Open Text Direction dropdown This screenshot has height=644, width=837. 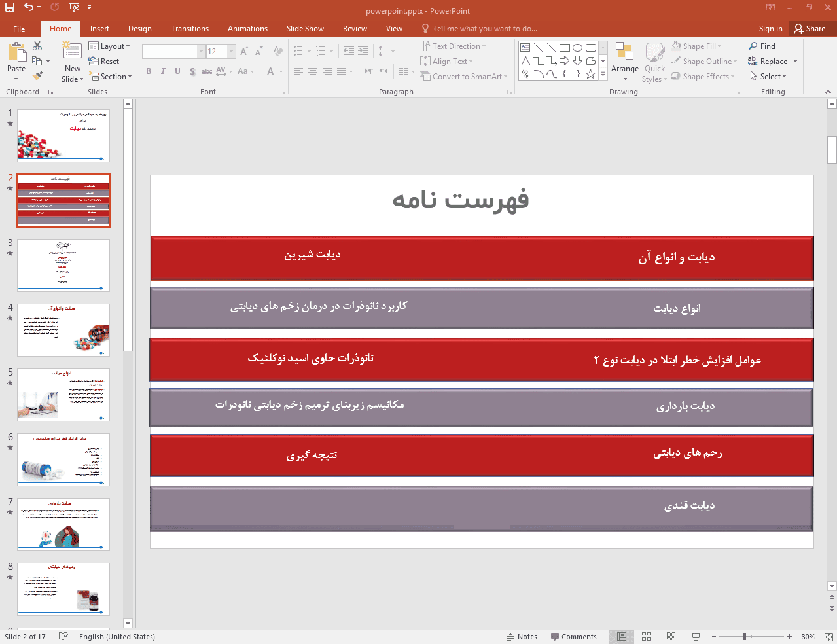point(453,46)
